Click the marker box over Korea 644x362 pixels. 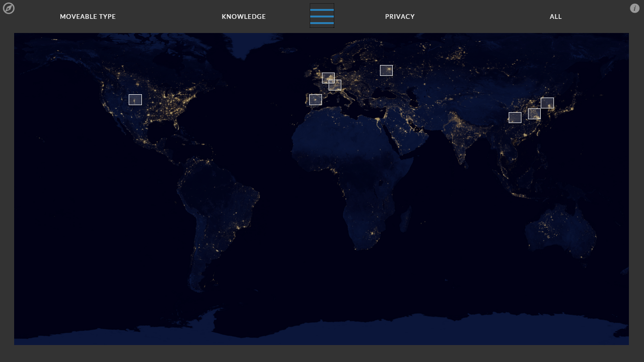(x=547, y=103)
